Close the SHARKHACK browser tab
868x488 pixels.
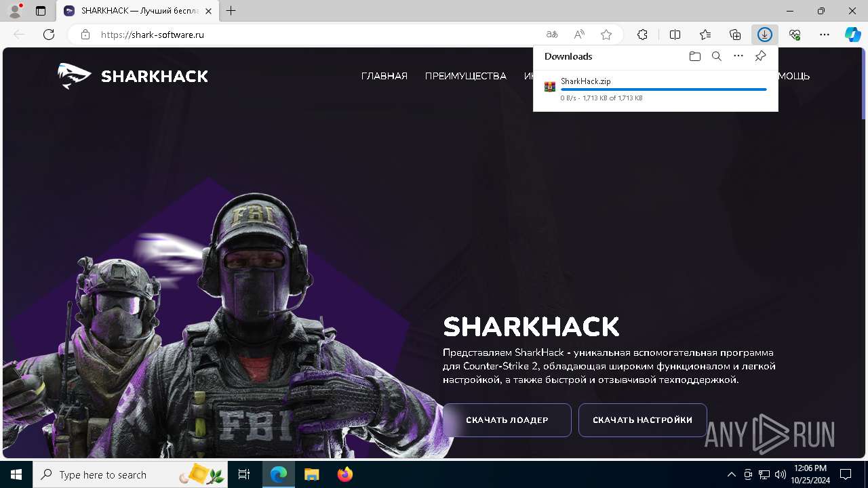pyautogui.click(x=209, y=11)
